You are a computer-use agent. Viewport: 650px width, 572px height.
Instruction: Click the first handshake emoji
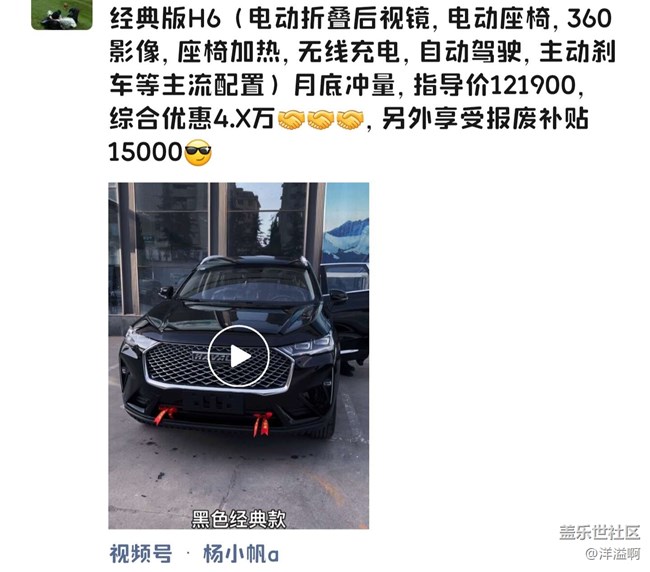pyautogui.click(x=291, y=120)
